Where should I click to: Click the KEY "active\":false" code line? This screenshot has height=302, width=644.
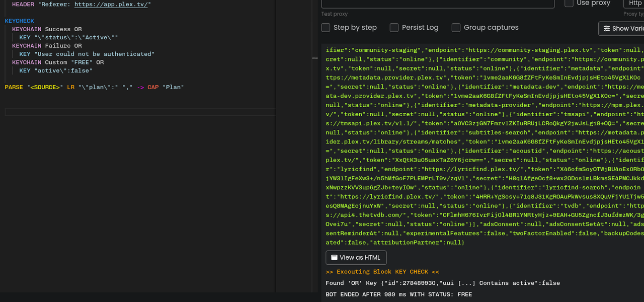coord(56,70)
